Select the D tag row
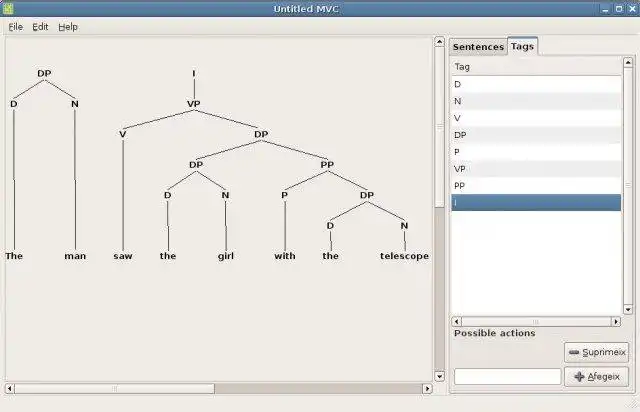The width and height of the screenshot is (640, 412). (x=536, y=84)
